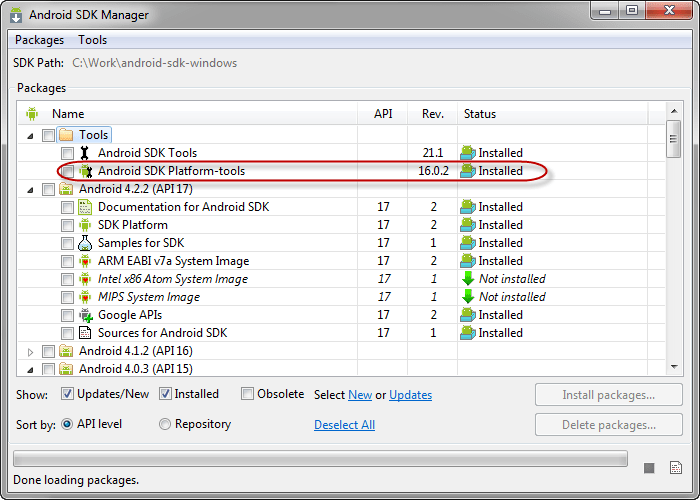
Task: Collapse the Android 4.0.3 (API 15) group
Action: coord(30,370)
